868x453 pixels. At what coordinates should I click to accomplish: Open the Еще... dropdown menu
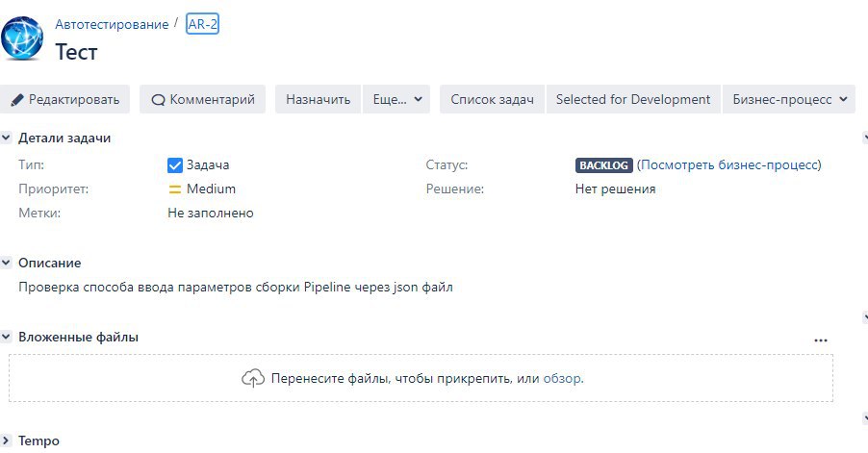(396, 100)
